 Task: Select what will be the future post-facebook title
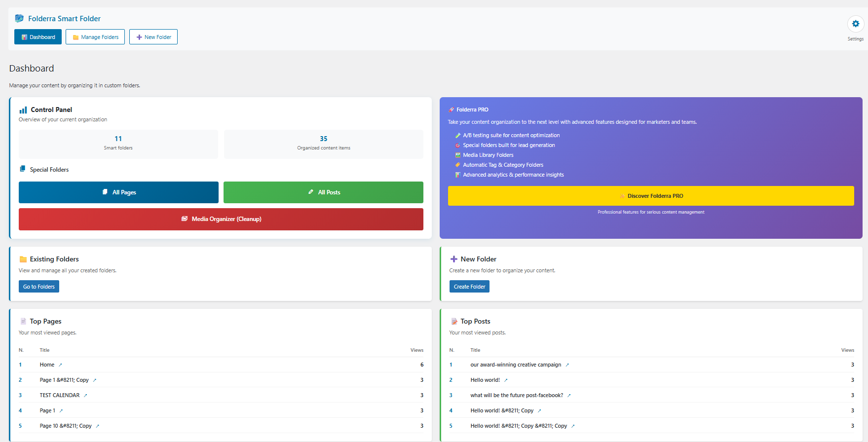[x=517, y=396]
